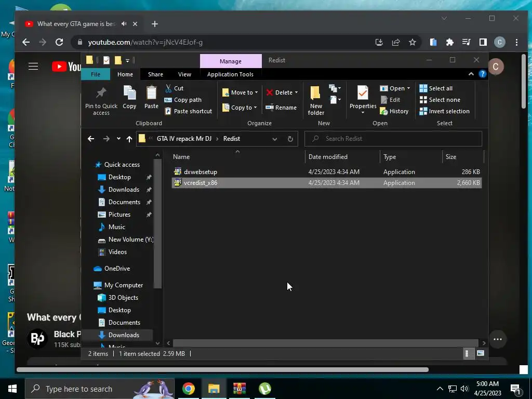Rename the selected file
532x399 pixels.
281,108
